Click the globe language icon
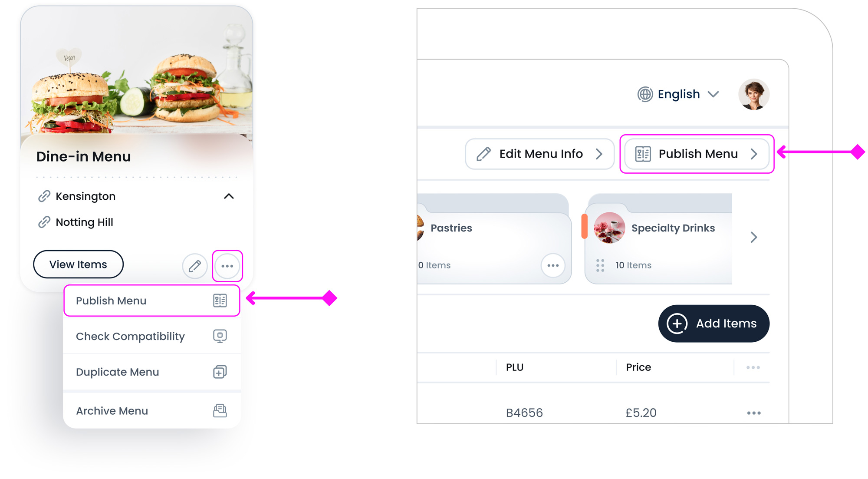Image resolution: width=868 pixels, height=479 pixels. (645, 94)
